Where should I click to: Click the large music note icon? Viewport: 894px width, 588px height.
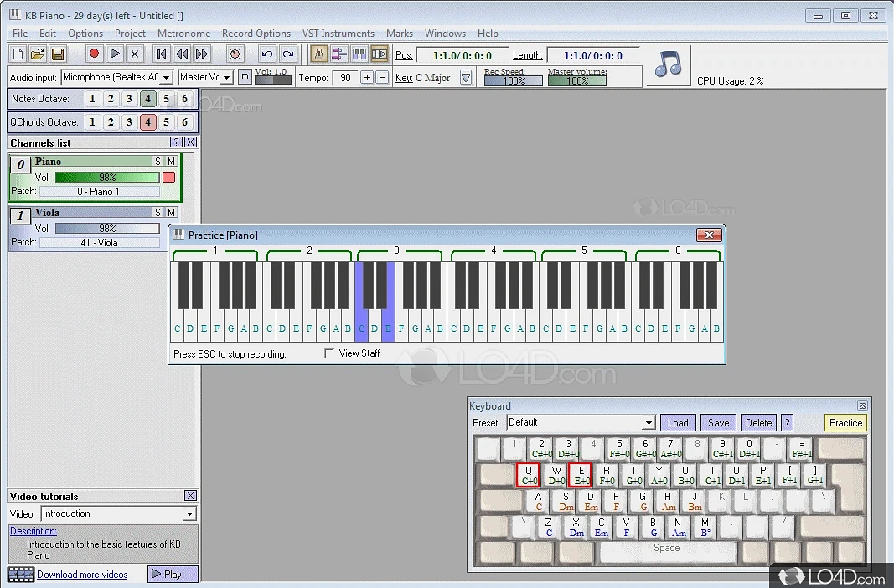tap(668, 64)
